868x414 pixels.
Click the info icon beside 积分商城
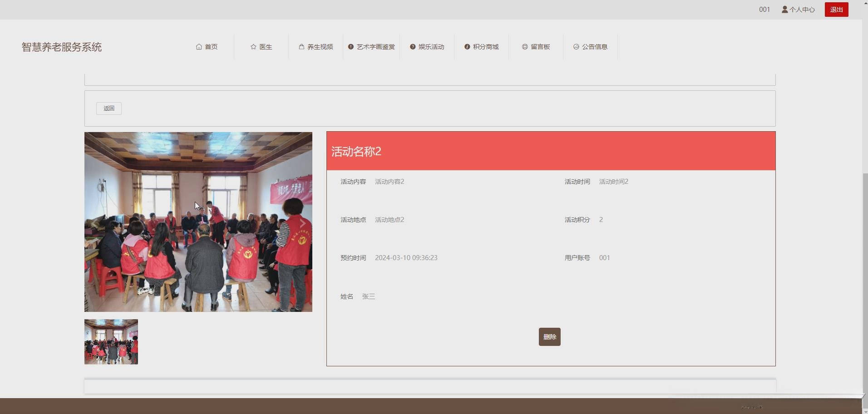(467, 47)
